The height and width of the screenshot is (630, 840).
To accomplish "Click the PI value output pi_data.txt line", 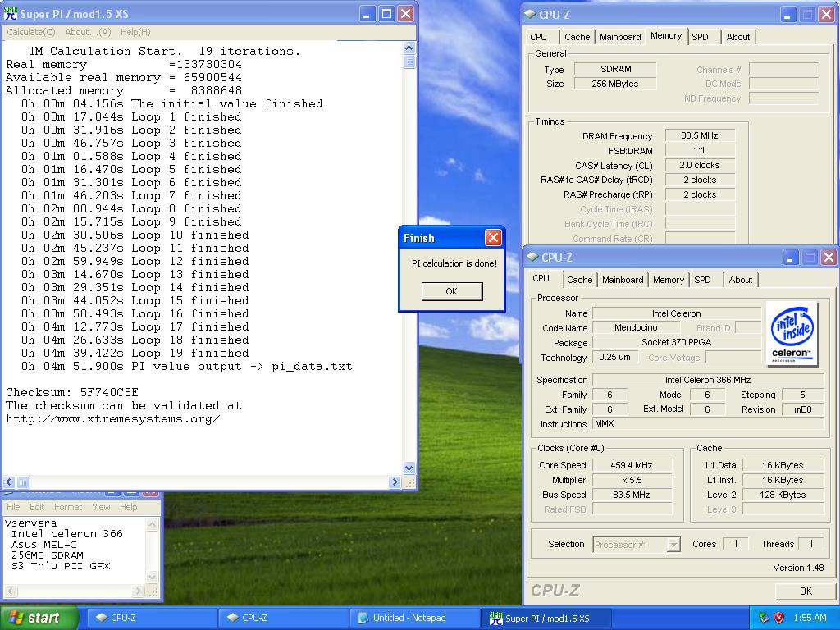I will click(186, 366).
